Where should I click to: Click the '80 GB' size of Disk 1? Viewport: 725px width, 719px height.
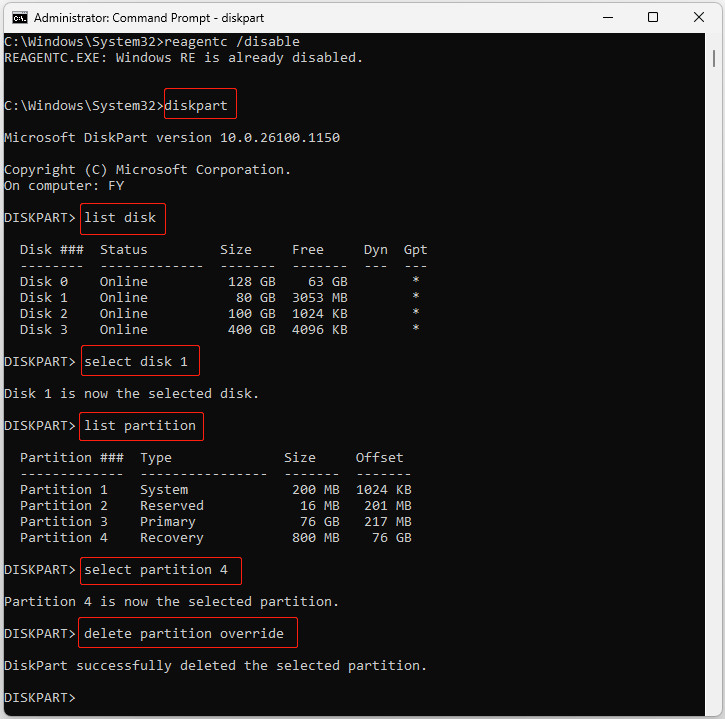(256, 298)
